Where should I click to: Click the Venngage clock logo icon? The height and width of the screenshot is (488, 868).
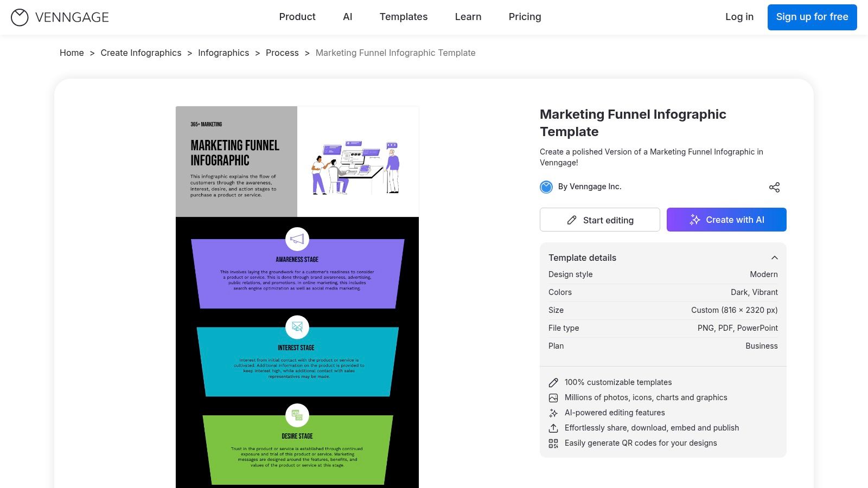pyautogui.click(x=20, y=17)
